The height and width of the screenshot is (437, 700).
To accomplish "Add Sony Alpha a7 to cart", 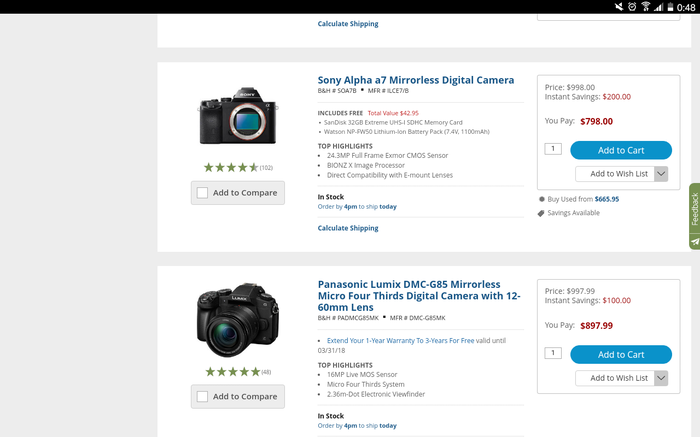I will pyautogui.click(x=620, y=150).
